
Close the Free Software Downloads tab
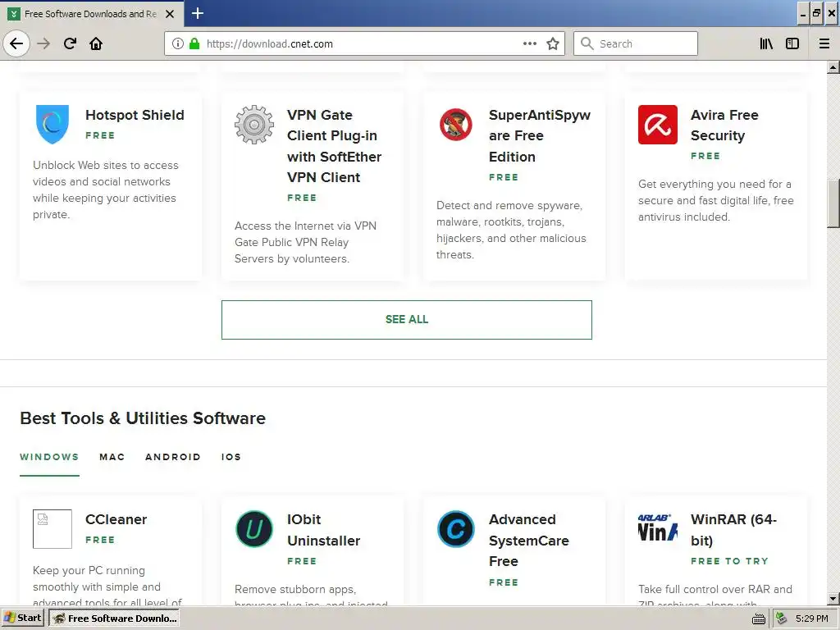[170, 14]
